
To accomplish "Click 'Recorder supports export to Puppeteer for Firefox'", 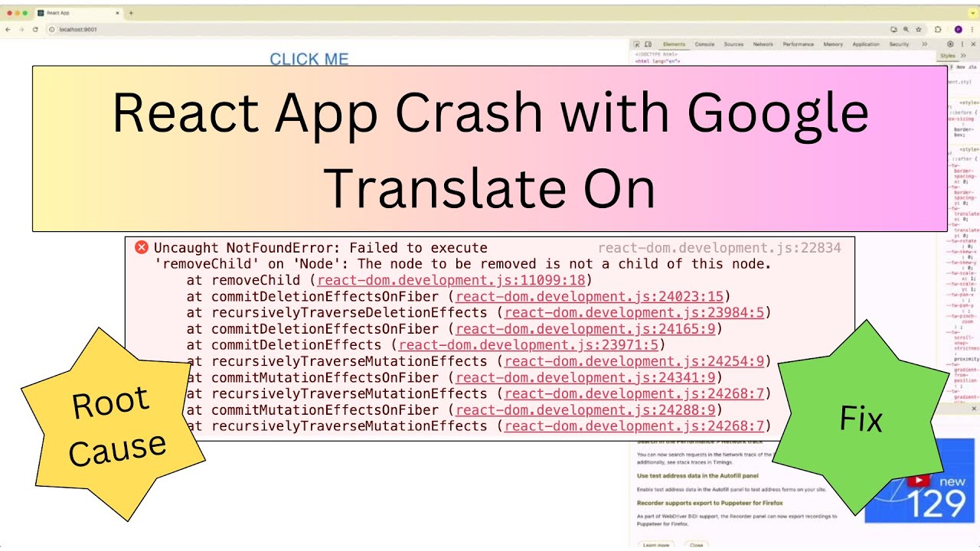I will coord(708,503).
